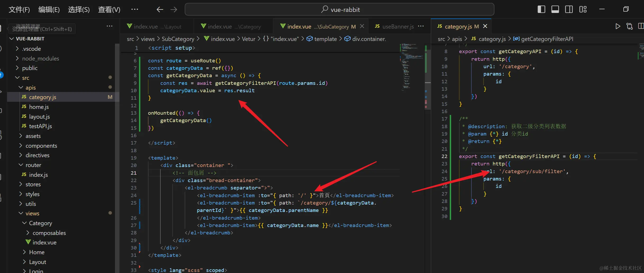Viewport: 644px width, 273px height.
Task: Switch to the useBanner.js tab
Action: coord(394,26)
